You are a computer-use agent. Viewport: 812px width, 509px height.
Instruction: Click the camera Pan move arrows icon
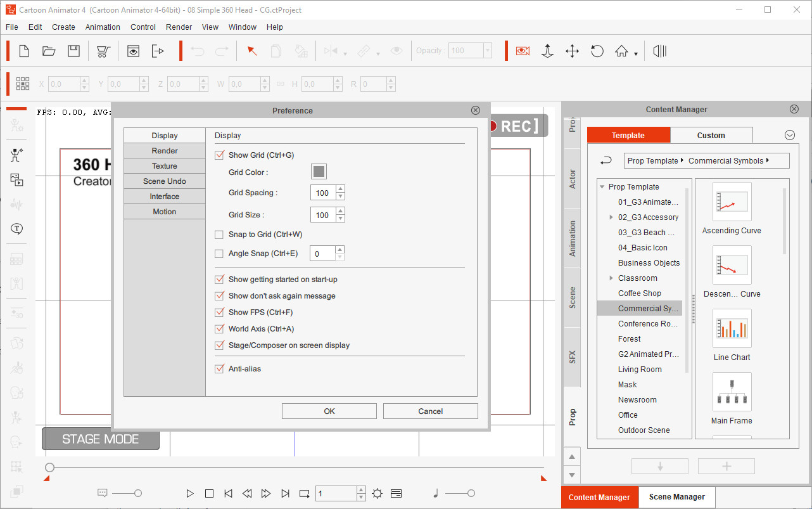point(572,51)
